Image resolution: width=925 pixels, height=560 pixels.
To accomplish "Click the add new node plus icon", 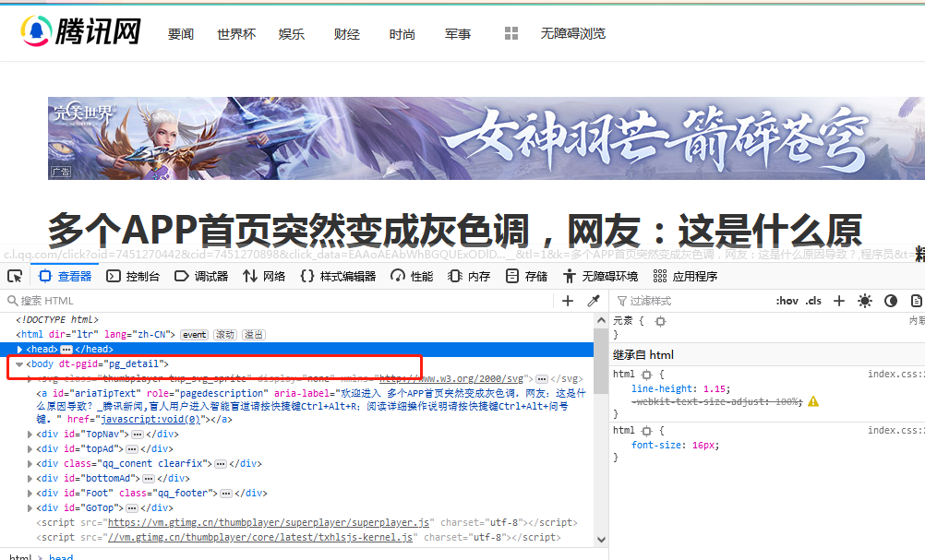I will pos(568,301).
